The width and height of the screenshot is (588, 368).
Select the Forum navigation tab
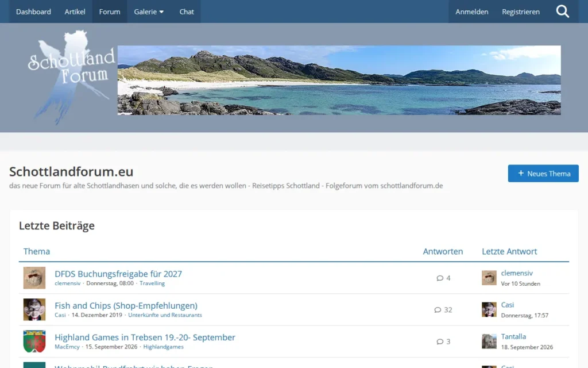tap(110, 11)
